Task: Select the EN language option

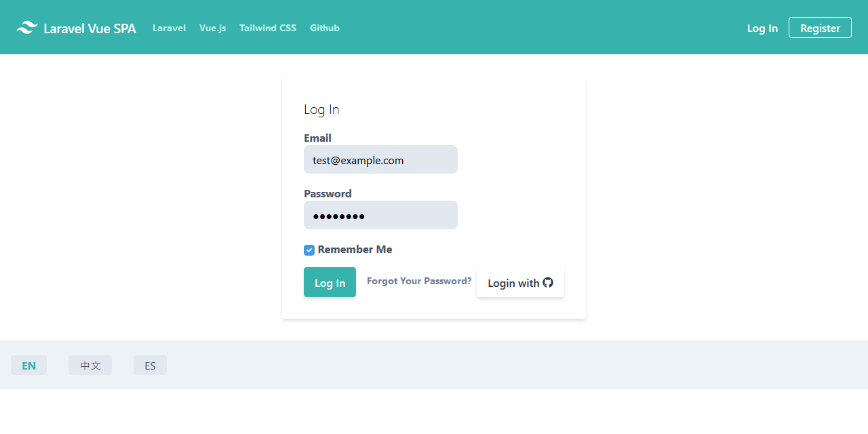Action: point(28,365)
